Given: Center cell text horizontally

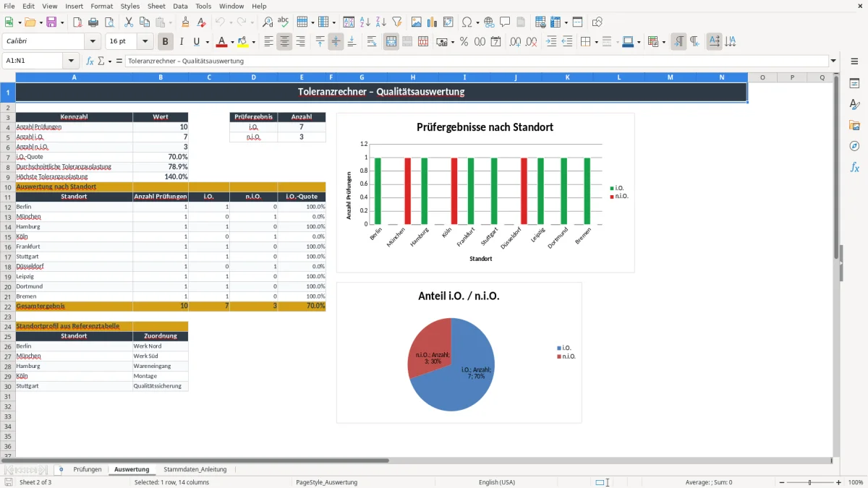Looking at the screenshot, I should [x=284, y=42].
